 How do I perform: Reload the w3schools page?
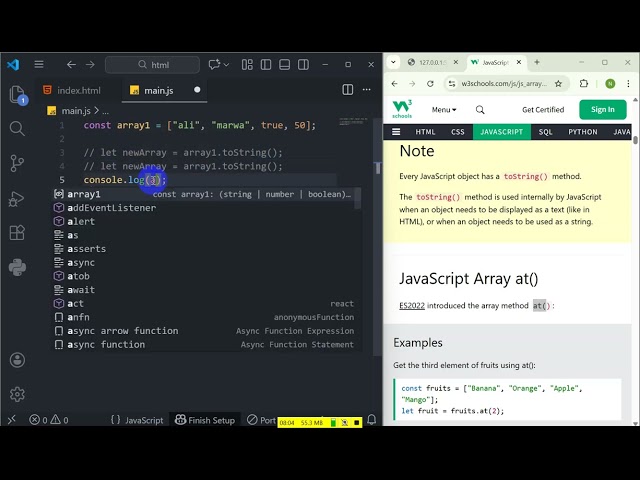coord(430,84)
